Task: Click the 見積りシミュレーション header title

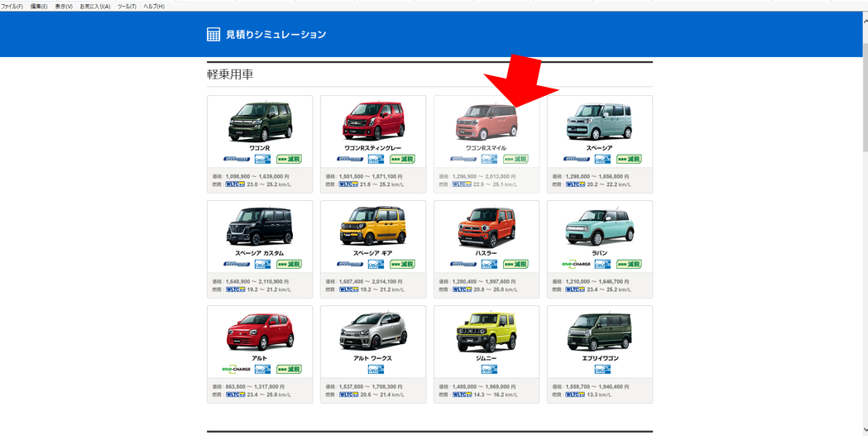Action: 276,34
